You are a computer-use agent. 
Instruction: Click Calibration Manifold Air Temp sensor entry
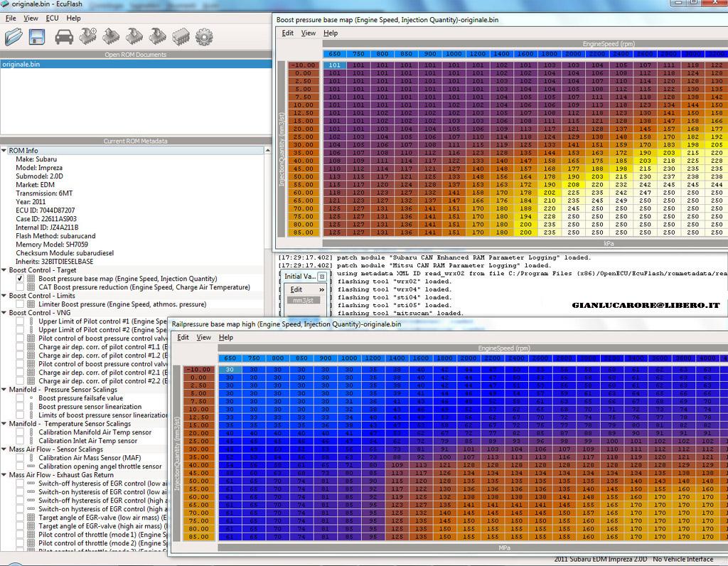(95, 432)
